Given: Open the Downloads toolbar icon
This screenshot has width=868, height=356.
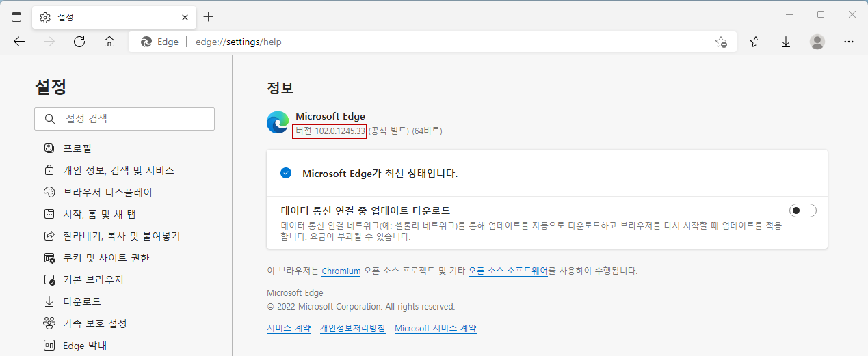Looking at the screenshot, I should coord(786,42).
